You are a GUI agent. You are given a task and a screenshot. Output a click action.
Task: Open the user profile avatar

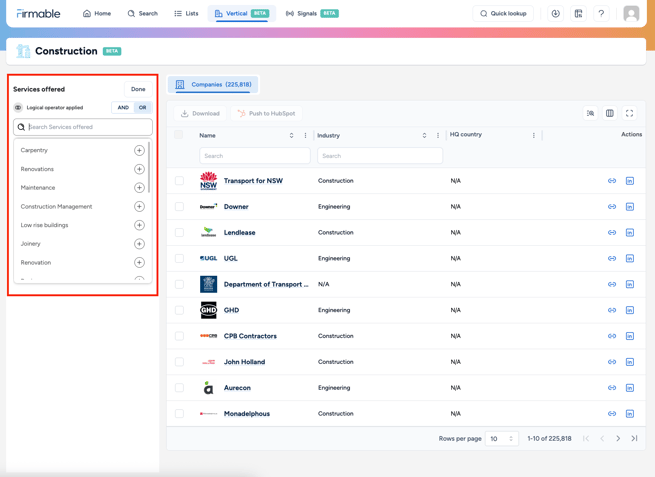pyautogui.click(x=631, y=13)
